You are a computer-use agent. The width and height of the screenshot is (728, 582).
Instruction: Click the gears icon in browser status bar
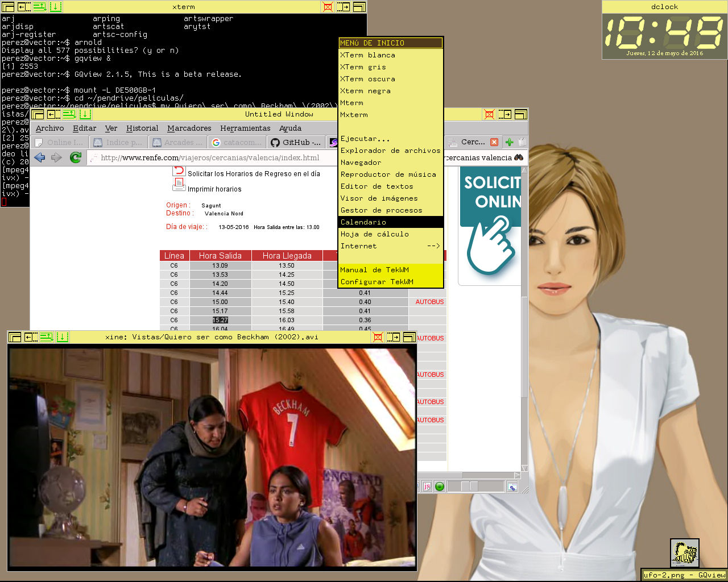(512, 487)
